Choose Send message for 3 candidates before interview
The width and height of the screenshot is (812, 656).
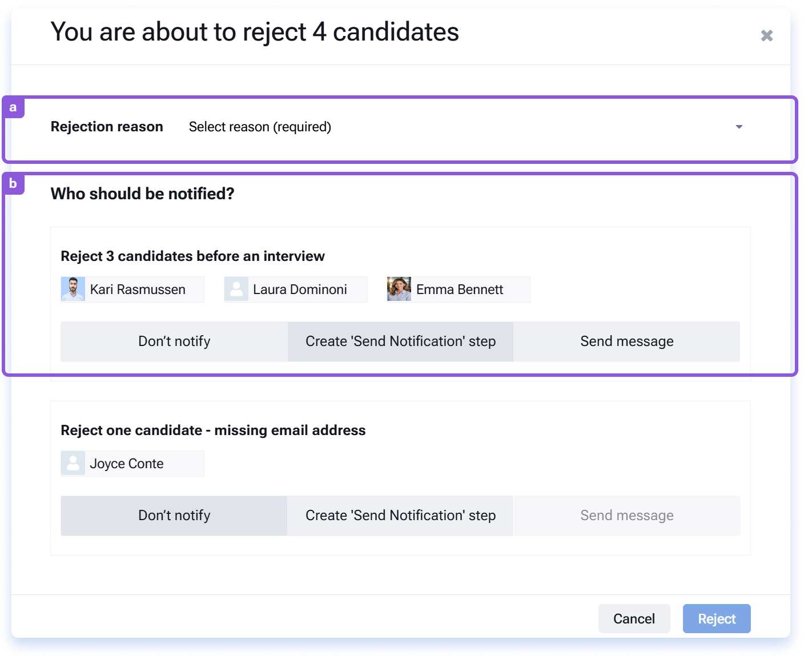coord(627,341)
